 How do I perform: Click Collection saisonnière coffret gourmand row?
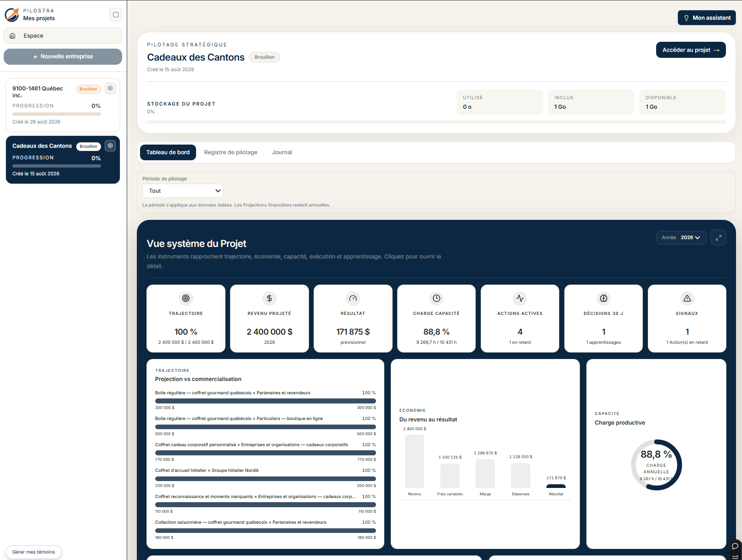point(265,530)
